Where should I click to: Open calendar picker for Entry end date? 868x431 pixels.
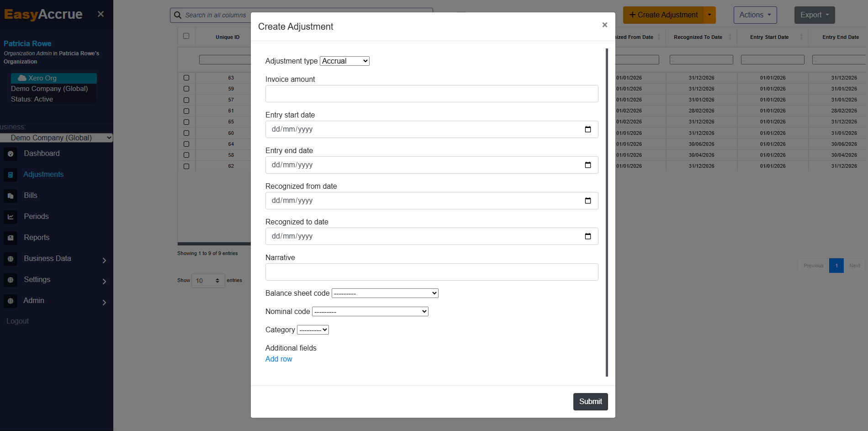coord(588,165)
